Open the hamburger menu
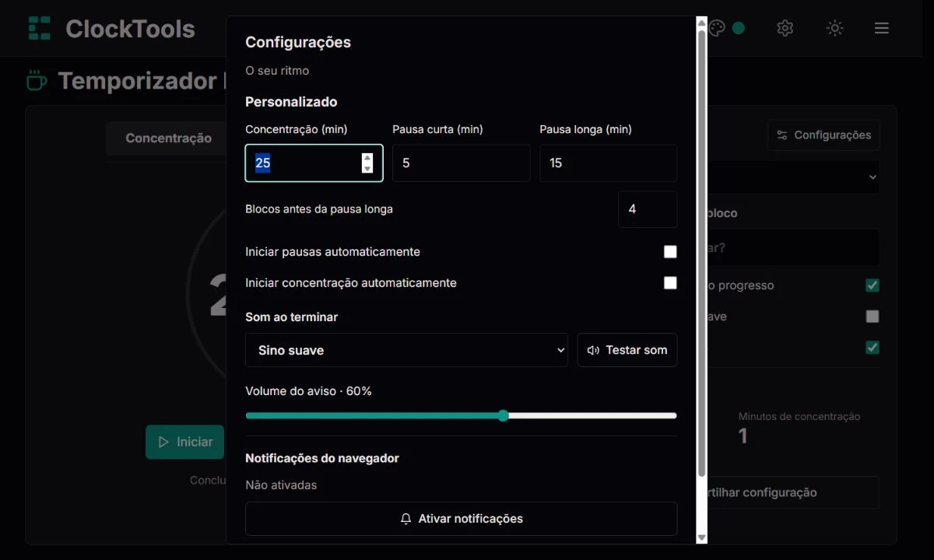The height and width of the screenshot is (560, 934). click(x=881, y=28)
